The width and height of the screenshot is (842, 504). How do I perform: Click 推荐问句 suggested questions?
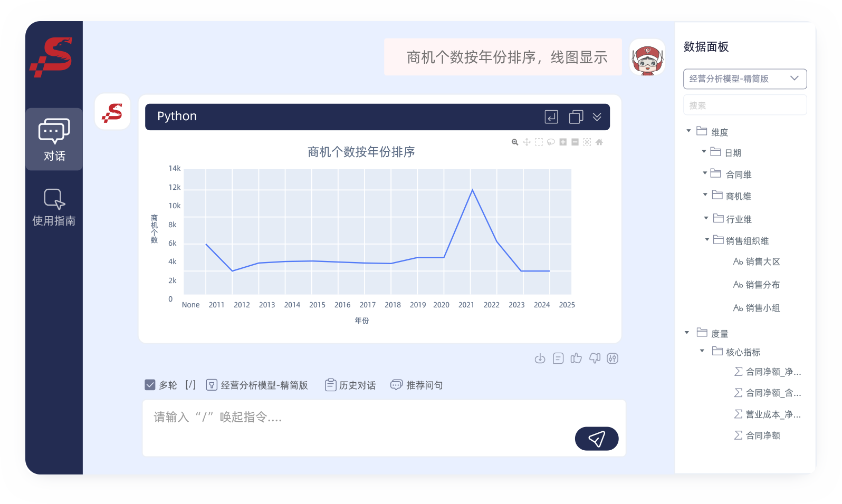[x=417, y=385]
